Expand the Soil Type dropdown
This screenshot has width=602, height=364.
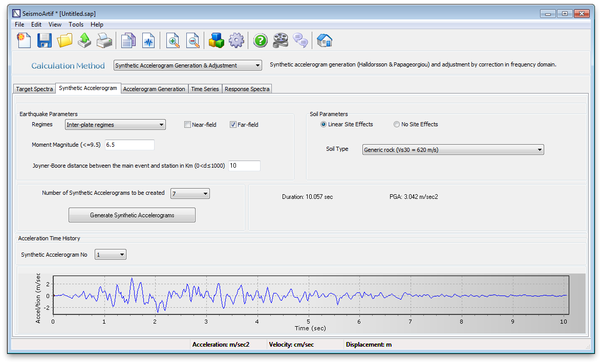[453, 150]
